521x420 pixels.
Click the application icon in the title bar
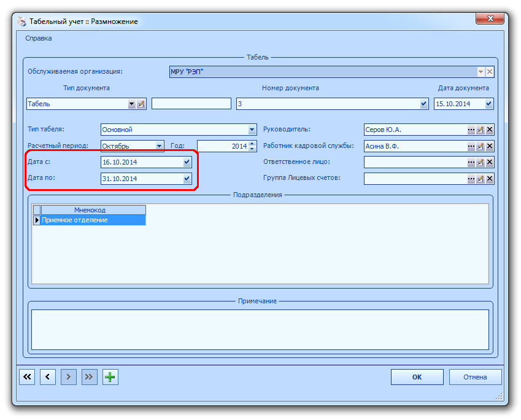(x=21, y=21)
